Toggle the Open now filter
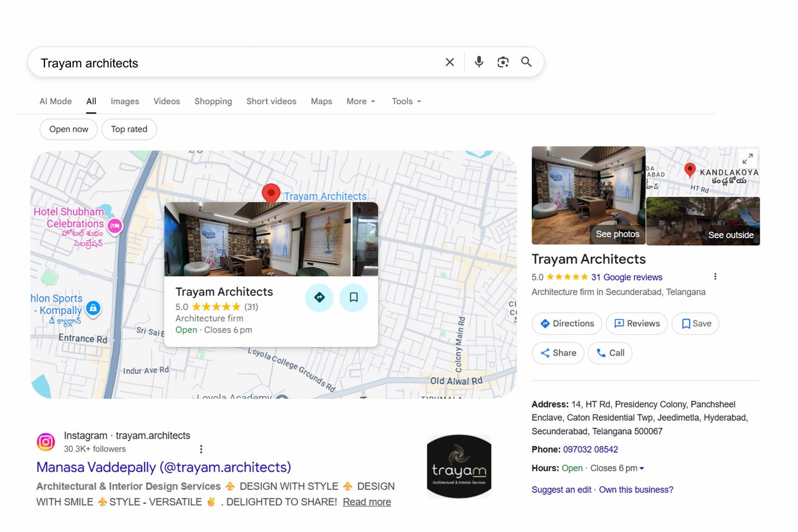This screenshot has height=532, width=798. pyautogui.click(x=68, y=129)
